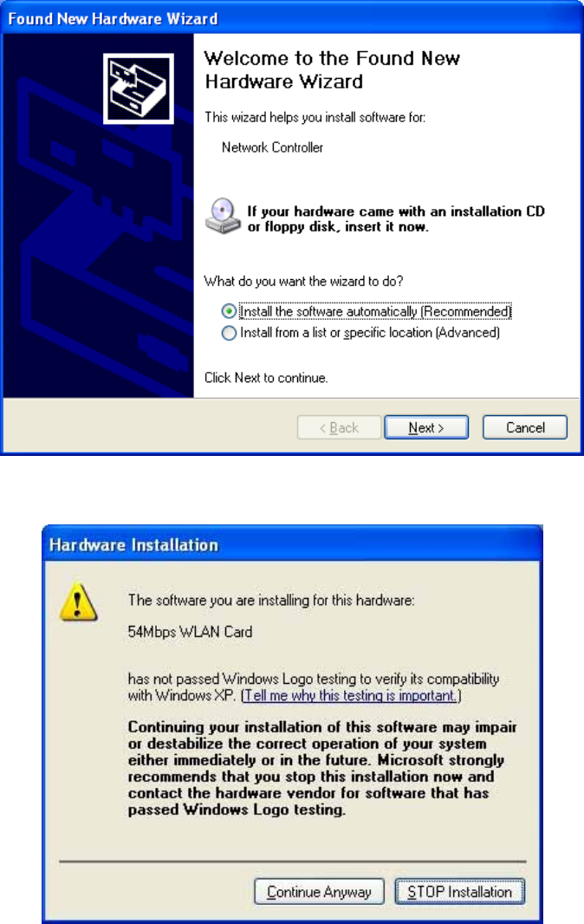584x924 pixels.
Task: Click the Found New Hardware Wizard title bar
Action: point(292,18)
